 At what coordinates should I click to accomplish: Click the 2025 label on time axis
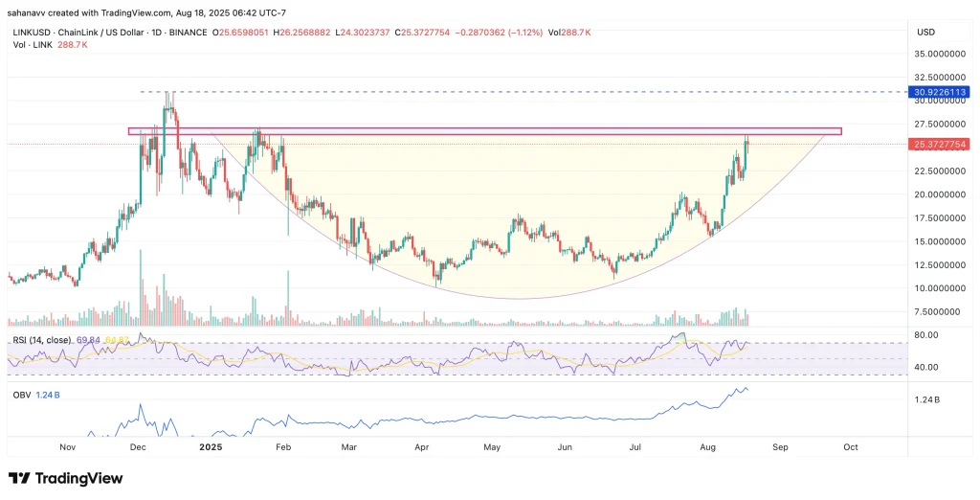pyautogui.click(x=211, y=447)
